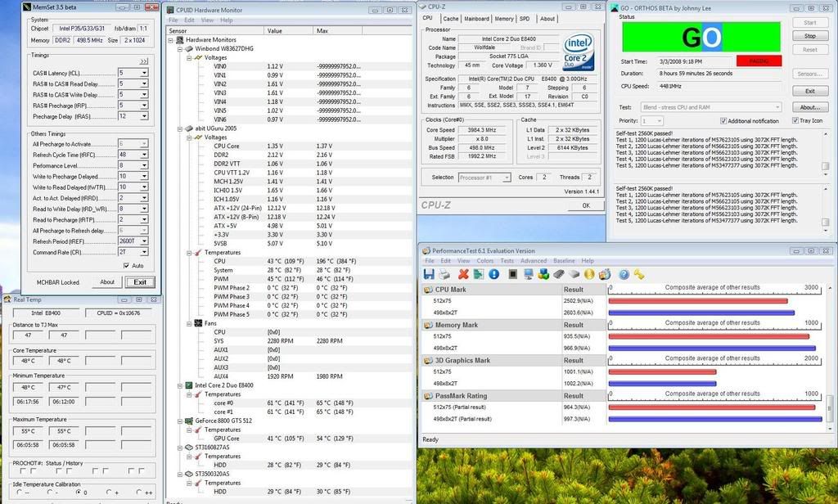Viewport: 838px width, 504px height.
Task: Open the Precharge Delay (tRAS) dropdown
Action: click(144, 116)
